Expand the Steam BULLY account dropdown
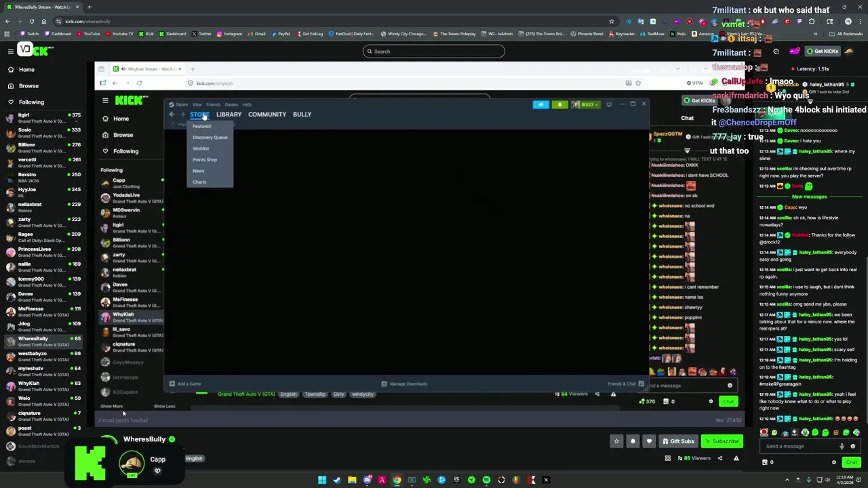Screen dimensions: 868x488 [586, 104]
